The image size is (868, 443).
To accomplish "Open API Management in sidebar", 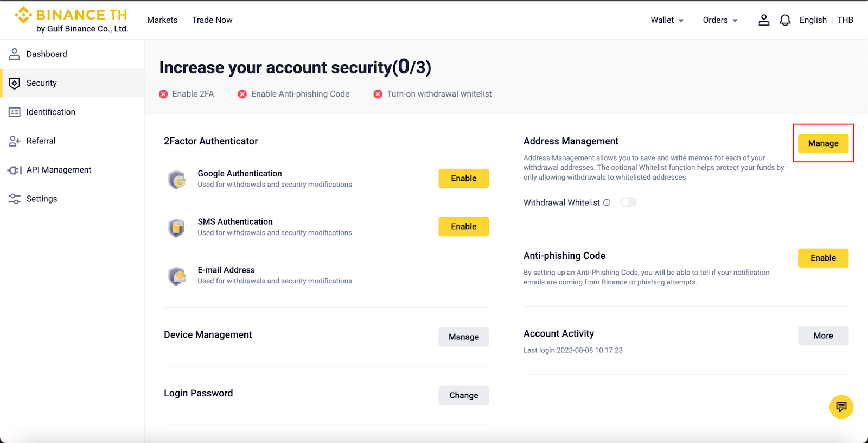I will (59, 170).
